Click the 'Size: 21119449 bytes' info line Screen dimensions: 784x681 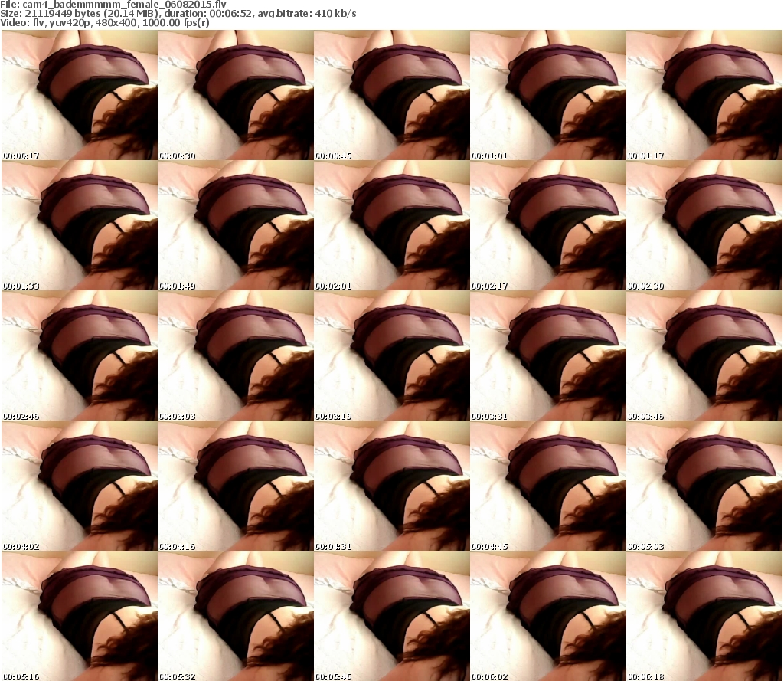[x=178, y=14]
